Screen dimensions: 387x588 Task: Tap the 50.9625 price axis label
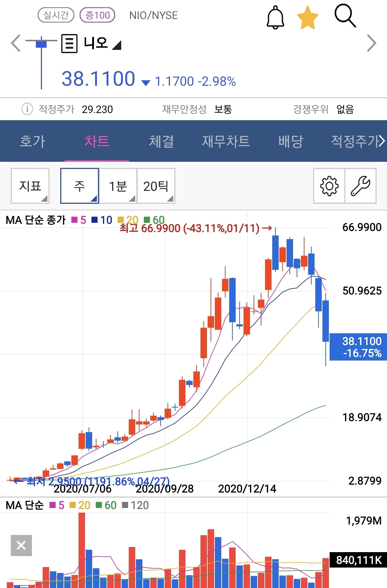click(x=362, y=291)
